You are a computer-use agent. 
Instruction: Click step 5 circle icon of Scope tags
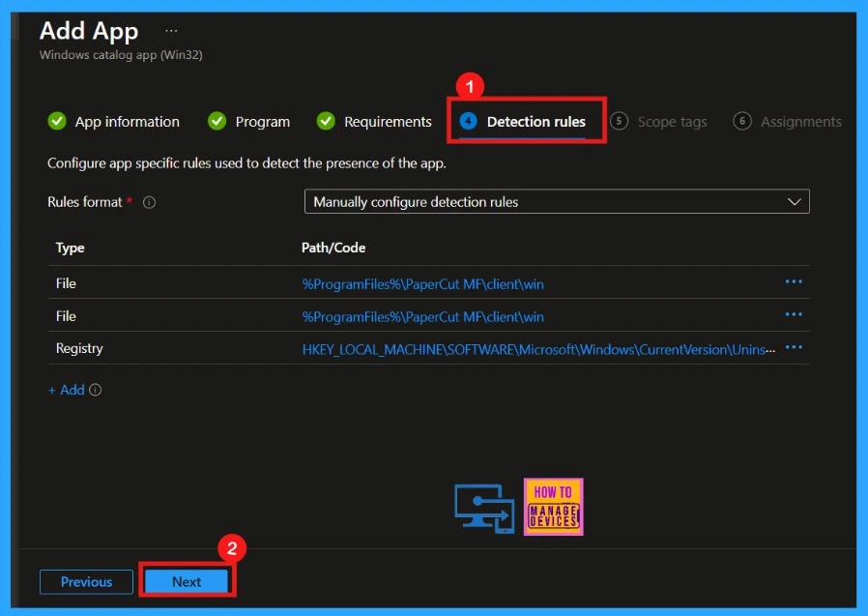(x=619, y=121)
